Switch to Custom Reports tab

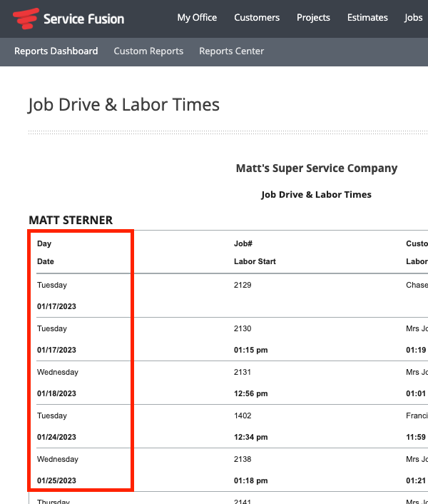tap(148, 51)
